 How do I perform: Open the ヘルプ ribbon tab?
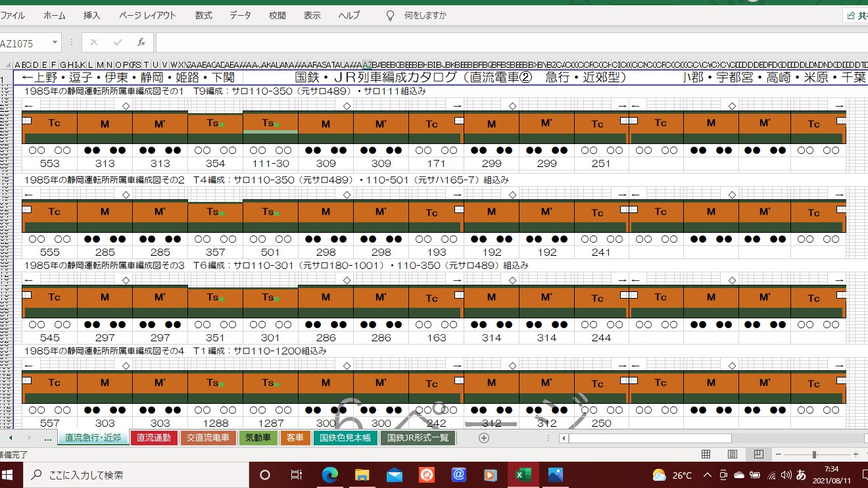pyautogui.click(x=349, y=15)
